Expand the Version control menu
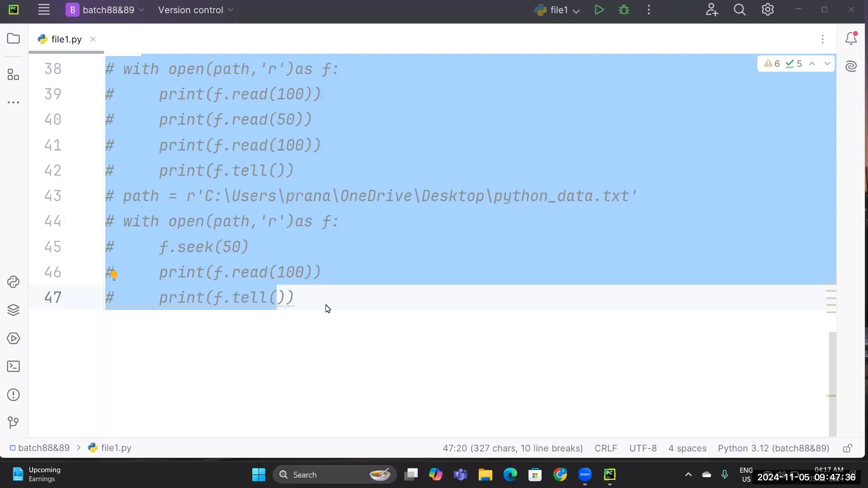The width and height of the screenshot is (868, 488). [195, 10]
